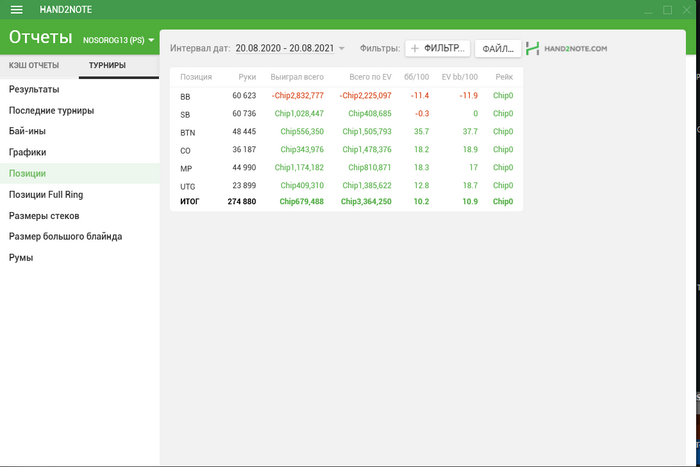Image resolution: width=700 pixels, height=467 pixels.
Task: Select the SB position row
Action: point(346,113)
